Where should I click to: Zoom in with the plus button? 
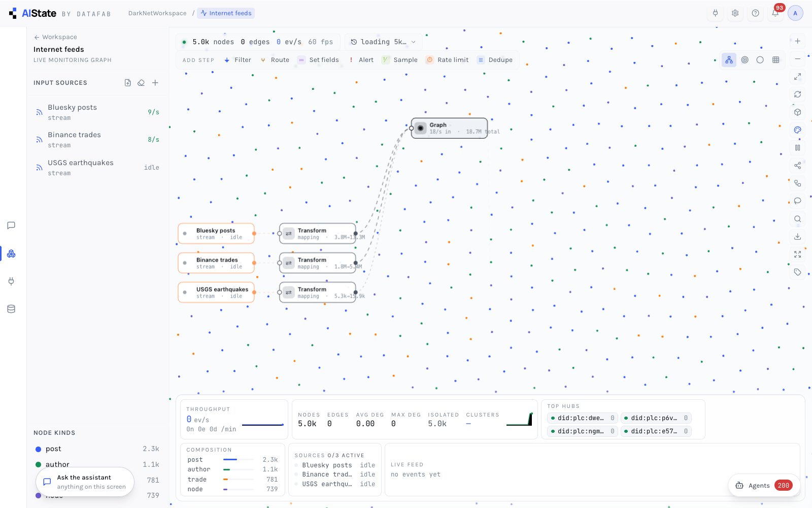[x=797, y=41]
